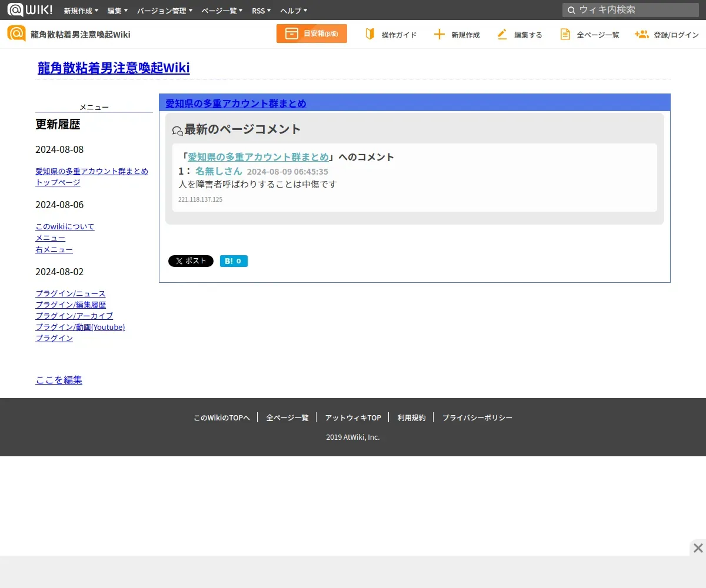Open the plain プラグイン sidebar link
Screen dimensions: 706x588
point(54,338)
